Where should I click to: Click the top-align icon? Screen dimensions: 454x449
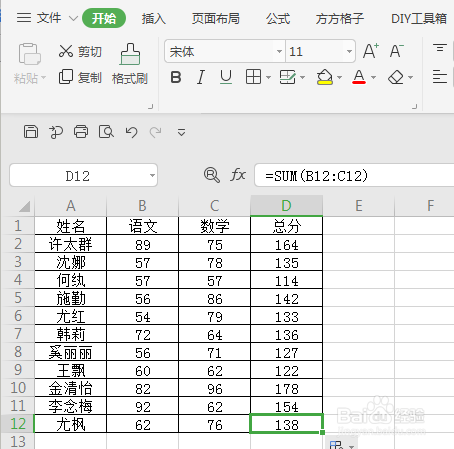tap(440, 48)
